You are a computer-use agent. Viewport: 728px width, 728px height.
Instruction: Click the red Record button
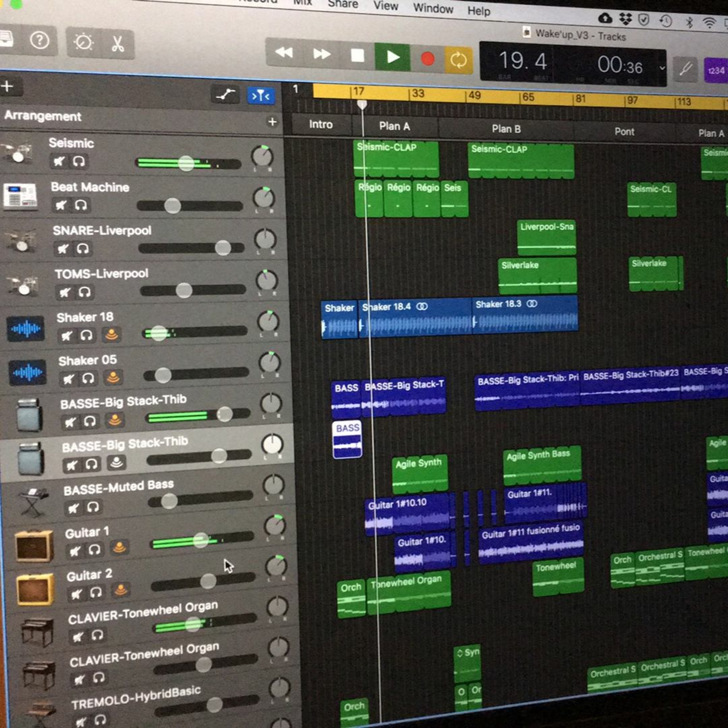click(x=427, y=59)
